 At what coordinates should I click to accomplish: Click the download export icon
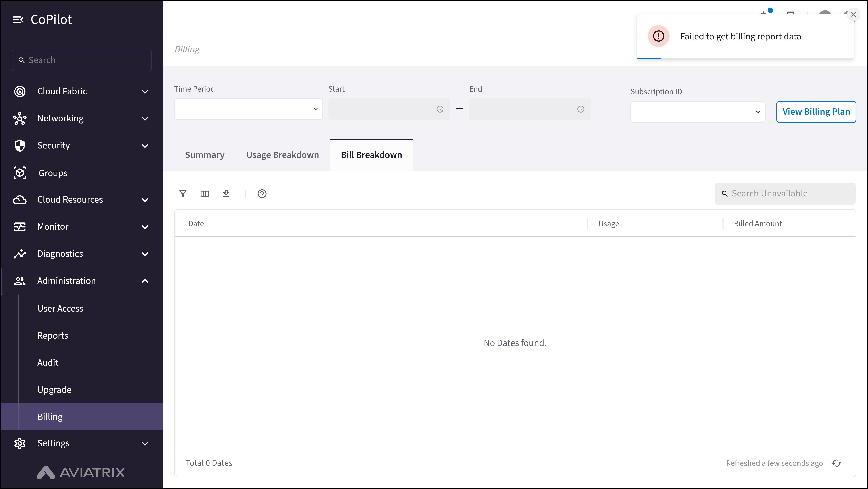point(226,193)
